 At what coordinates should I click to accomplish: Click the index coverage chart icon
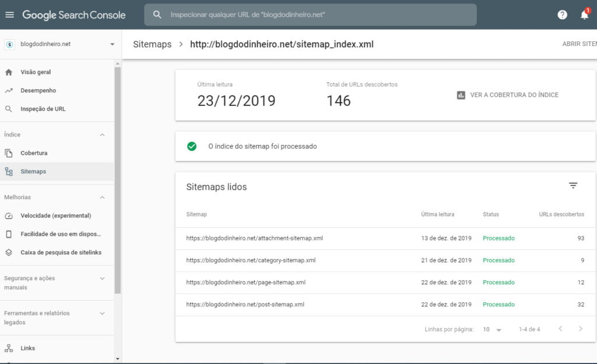tap(461, 95)
